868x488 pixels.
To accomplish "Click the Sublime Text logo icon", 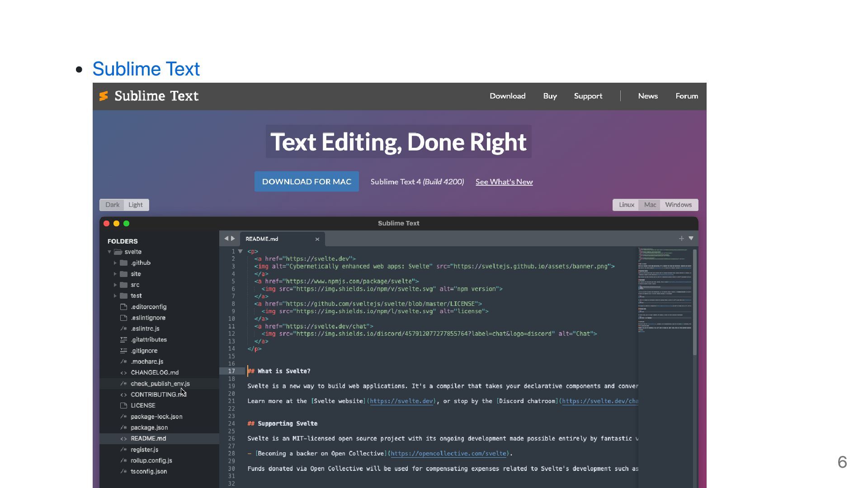I will coord(104,96).
